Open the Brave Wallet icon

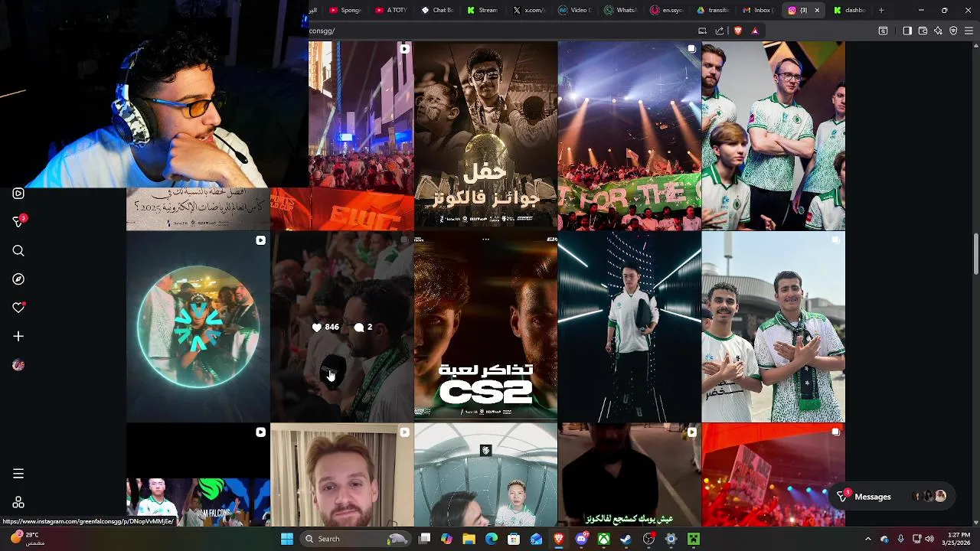coord(923,31)
